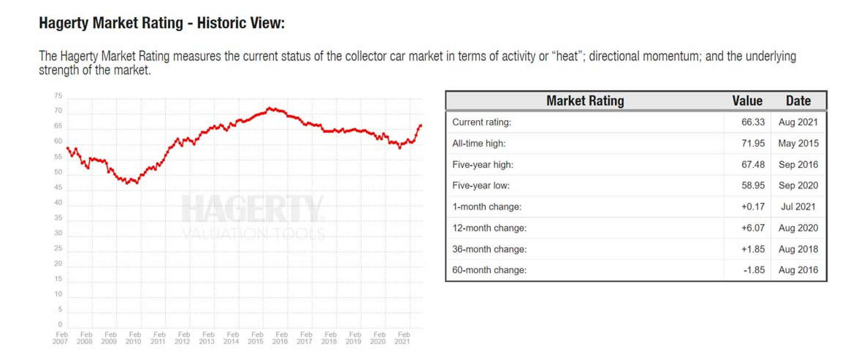
Task: Select the 1-month change row label
Action: pyautogui.click(x=487, y=207)
